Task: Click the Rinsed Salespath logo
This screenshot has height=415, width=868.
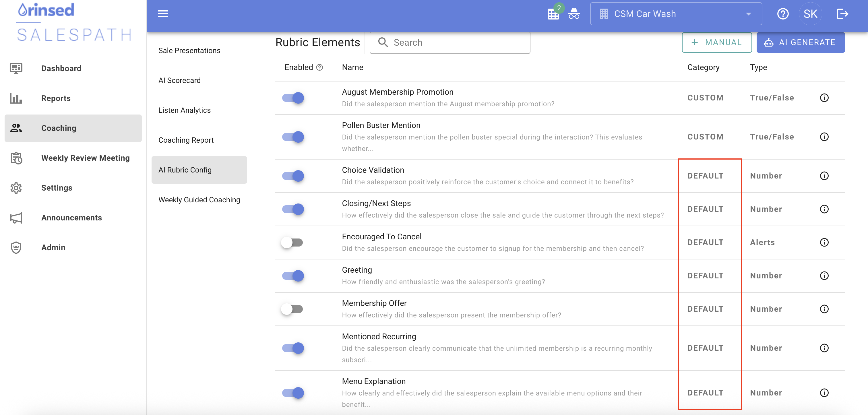Action: [74, 22]
